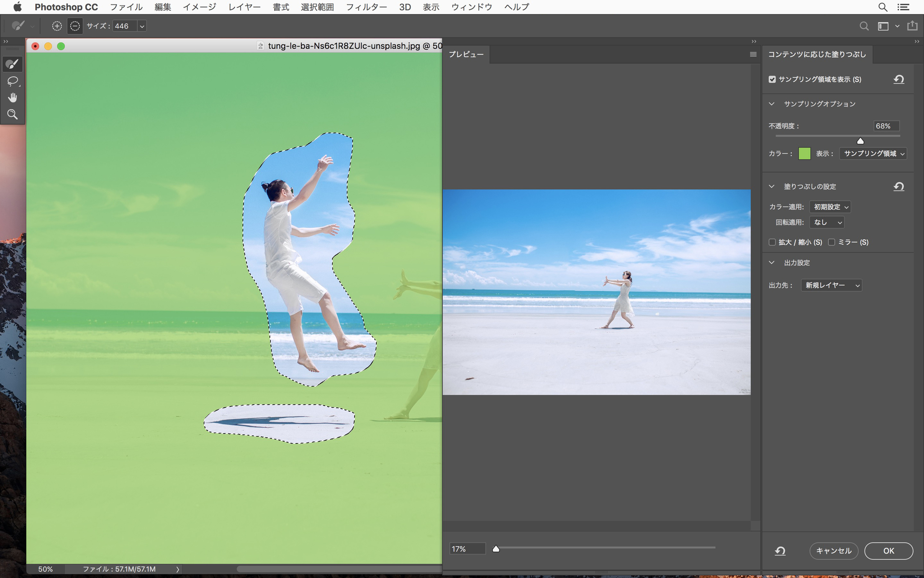Enable ミラー checkbox

[x=832, y=242]
